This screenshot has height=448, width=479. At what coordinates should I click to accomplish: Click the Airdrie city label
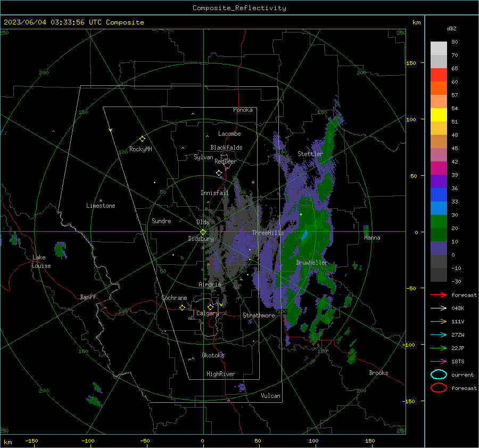pos(210,284)
